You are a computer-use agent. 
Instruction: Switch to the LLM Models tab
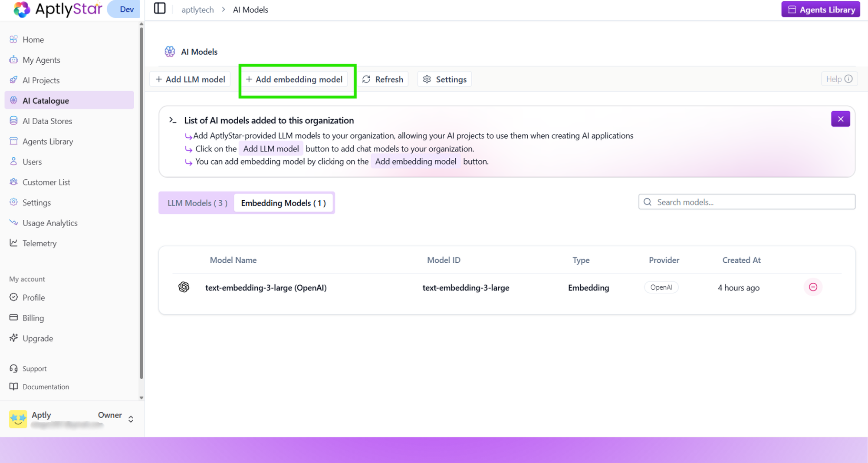coord(196,203)
